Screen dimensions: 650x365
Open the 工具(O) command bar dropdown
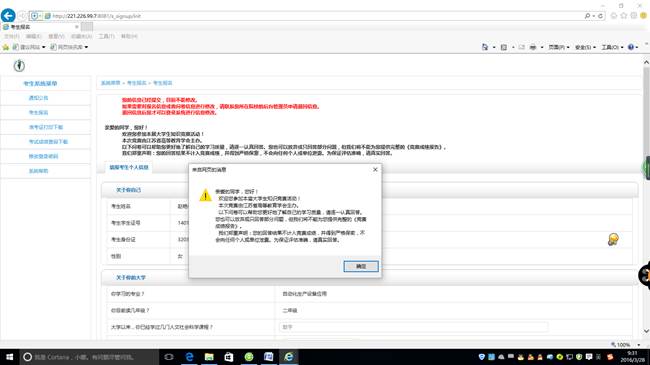612,47
